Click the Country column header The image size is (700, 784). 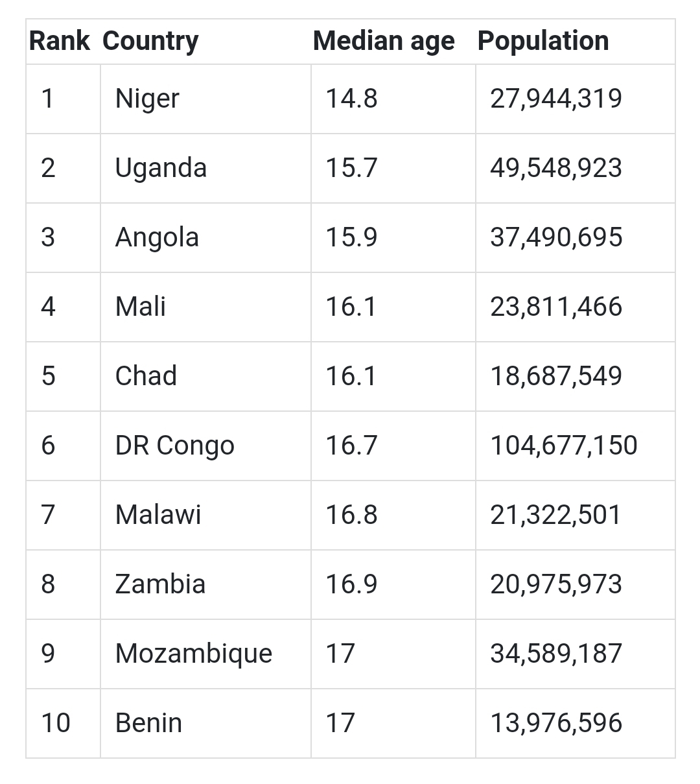pyautogui.click(x=150, y=41)
